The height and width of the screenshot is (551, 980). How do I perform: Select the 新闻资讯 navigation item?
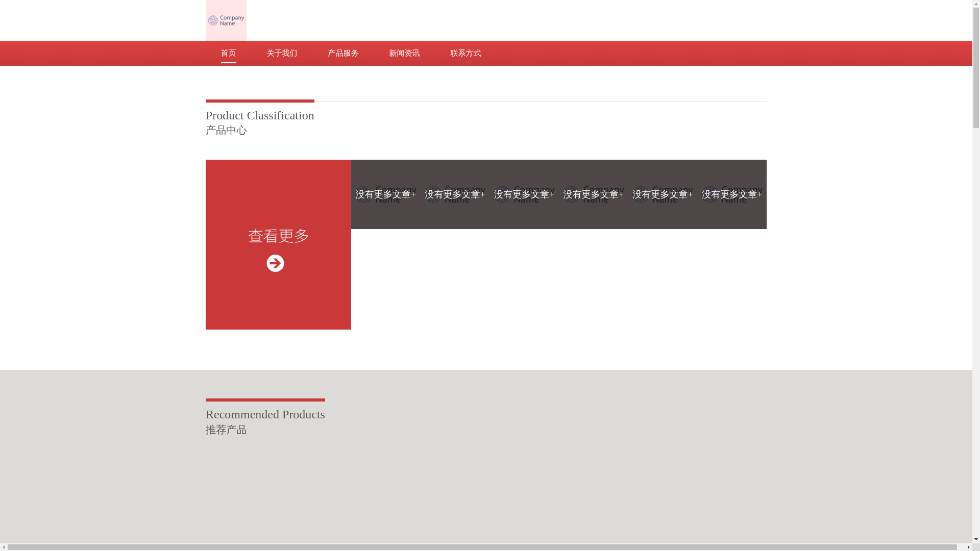coord(404,53)
